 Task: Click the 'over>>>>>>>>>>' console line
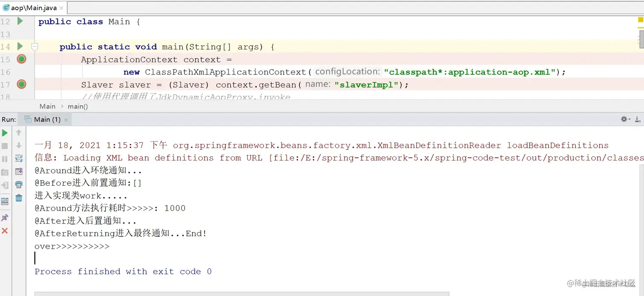click(x=72, y=246)
